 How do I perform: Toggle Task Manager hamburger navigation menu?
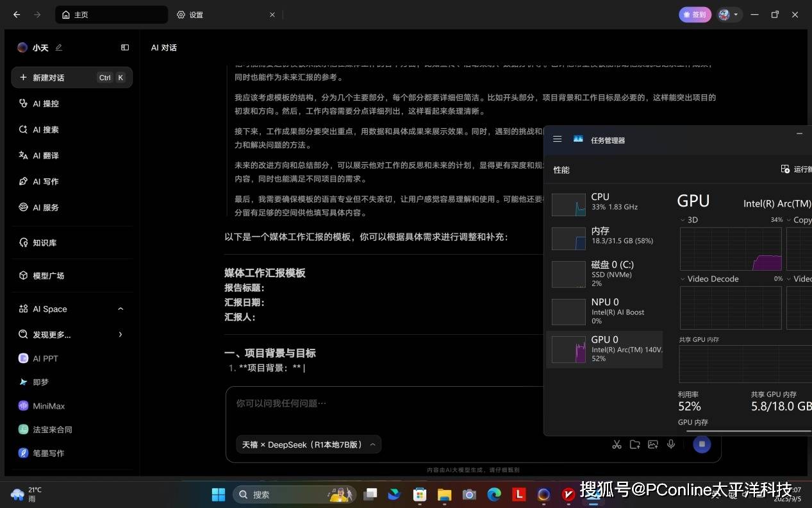tap(558, 139)
